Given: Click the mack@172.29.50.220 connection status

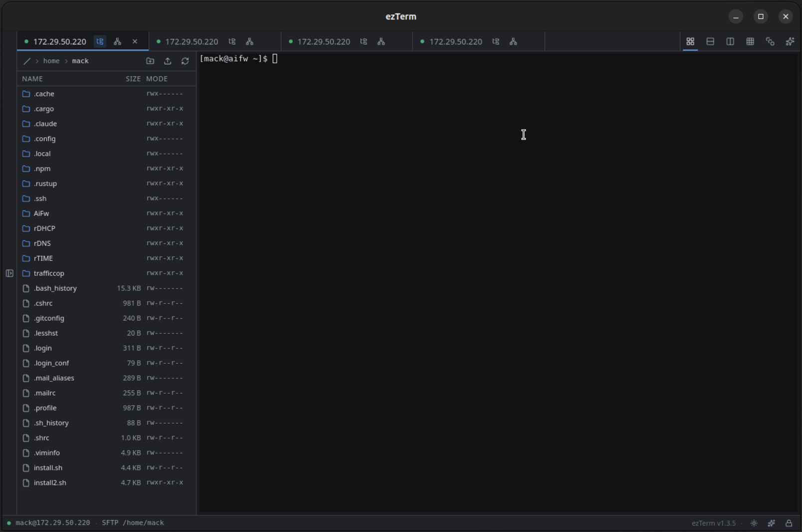Looking at the screenshot, I should pyautogui.click(x=49, y=523).
